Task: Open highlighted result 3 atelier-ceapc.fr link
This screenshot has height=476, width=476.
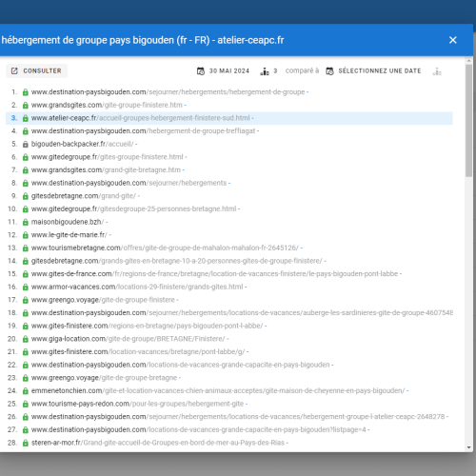Action: pyautogui.click(x=140, y=118)
